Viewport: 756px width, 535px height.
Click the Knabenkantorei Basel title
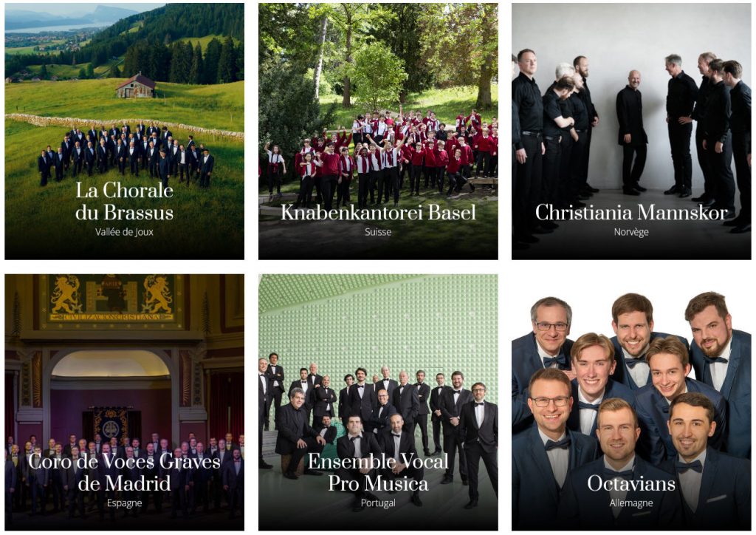coord(378,212)
